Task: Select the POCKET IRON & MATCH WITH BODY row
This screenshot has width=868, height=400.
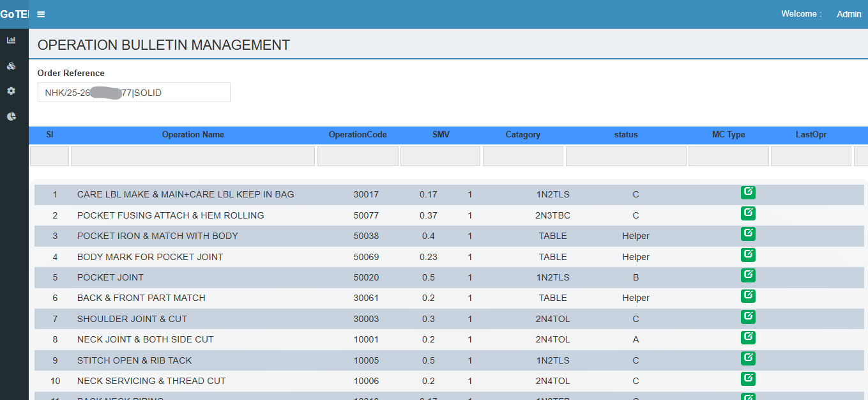Action: pos(157,236)
